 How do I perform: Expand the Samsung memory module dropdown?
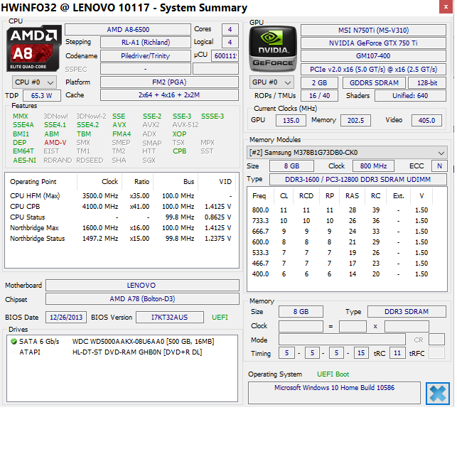(348, 153)
